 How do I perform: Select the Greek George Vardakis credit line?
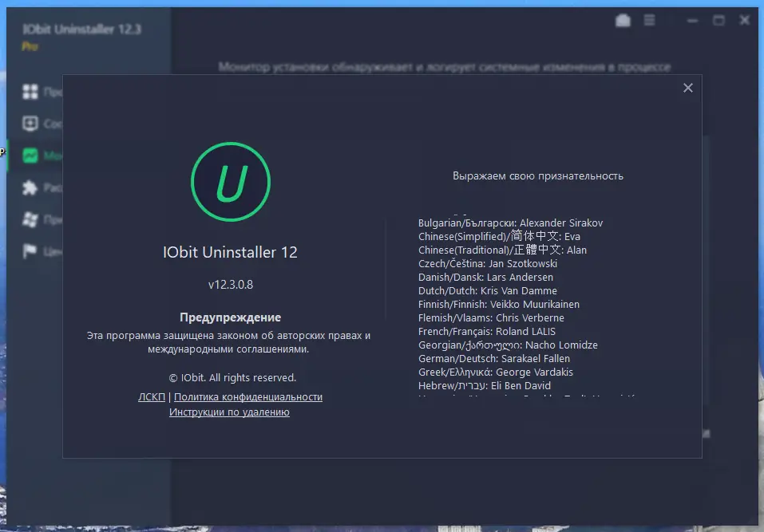[496, 372]
